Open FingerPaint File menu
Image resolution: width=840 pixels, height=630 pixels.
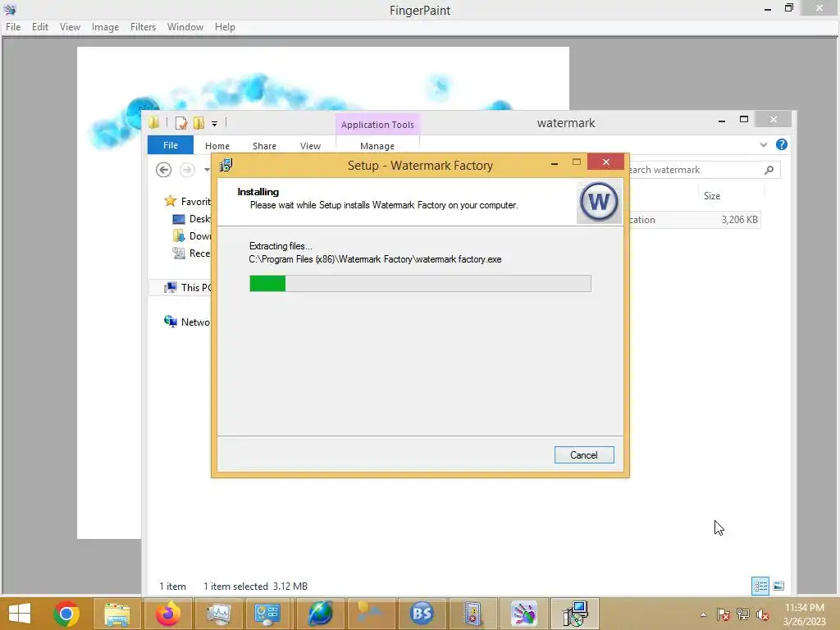[13, 27]
